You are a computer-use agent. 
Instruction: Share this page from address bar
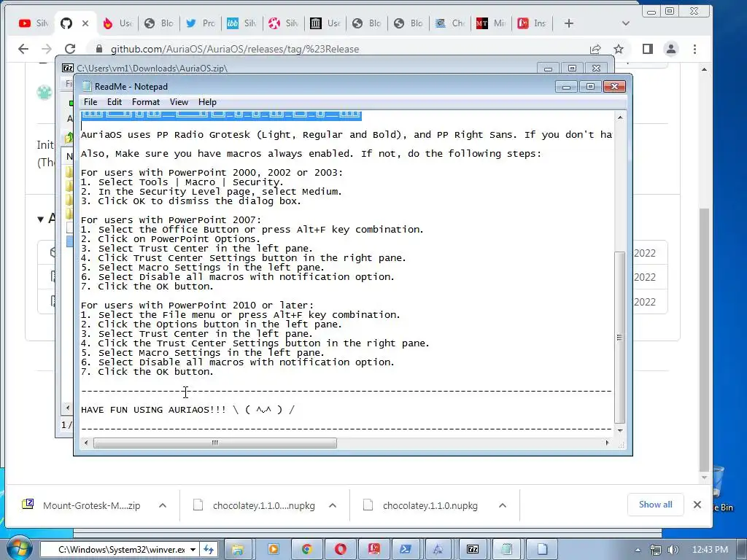coord(595,49)
